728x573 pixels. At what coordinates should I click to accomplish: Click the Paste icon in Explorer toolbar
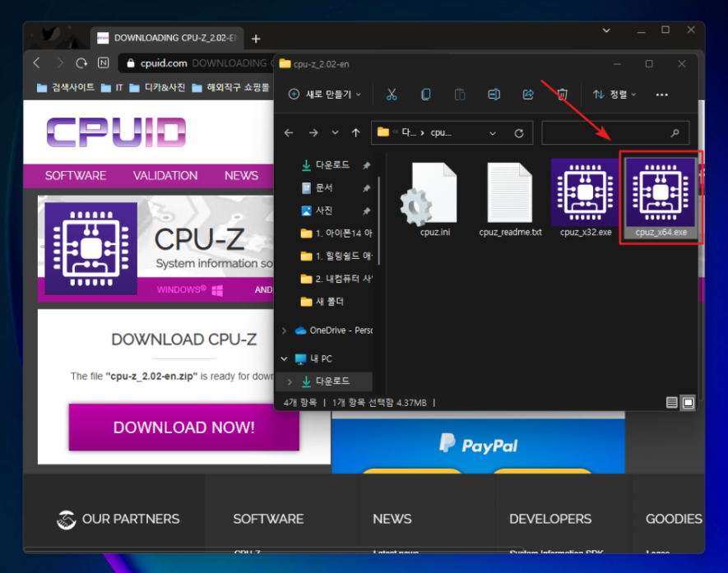[x=460, y=95]
